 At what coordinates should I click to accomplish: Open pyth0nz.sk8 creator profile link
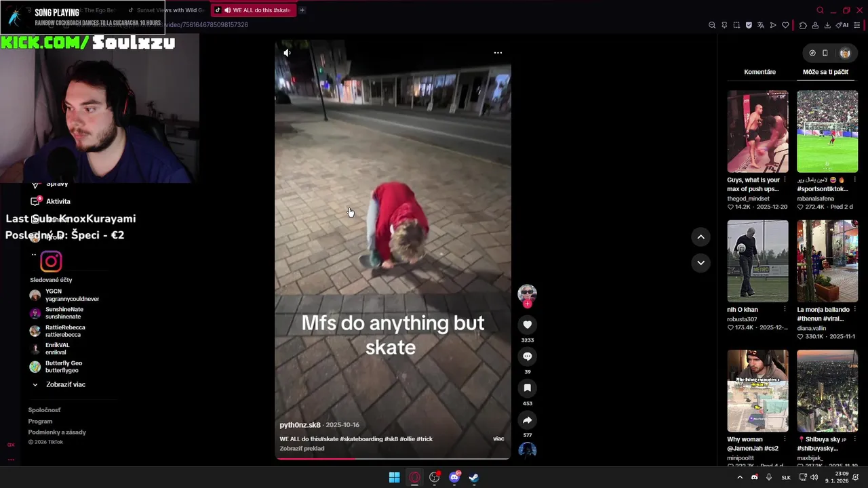coord(300,425)
